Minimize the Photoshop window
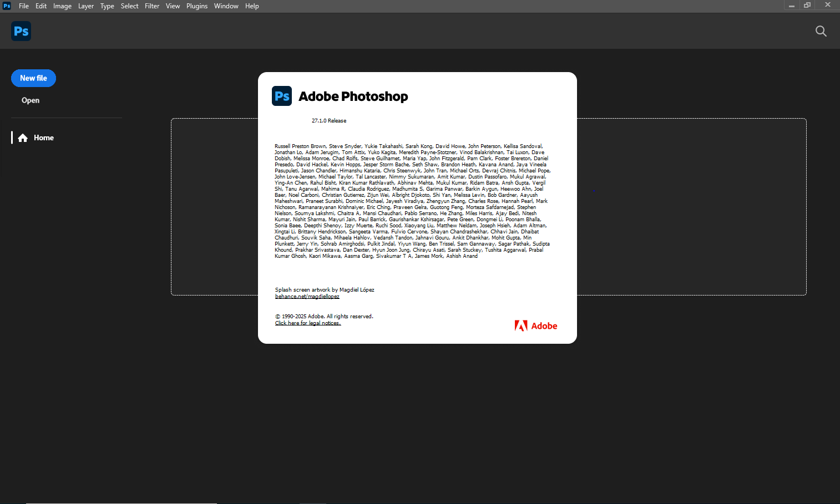Screen dimensions: 840x504 click(791, 6)
